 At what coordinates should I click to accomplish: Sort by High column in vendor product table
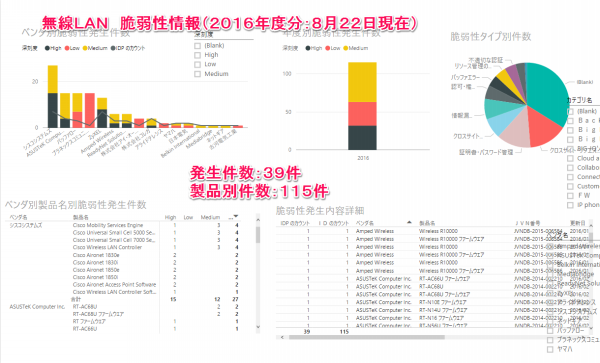tap(170, 217)
